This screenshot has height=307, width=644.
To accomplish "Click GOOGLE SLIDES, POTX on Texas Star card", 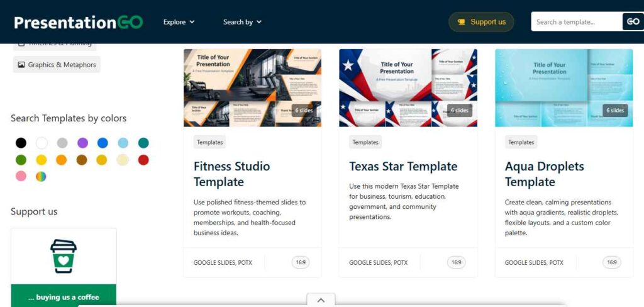I will (x=379, y=262).
